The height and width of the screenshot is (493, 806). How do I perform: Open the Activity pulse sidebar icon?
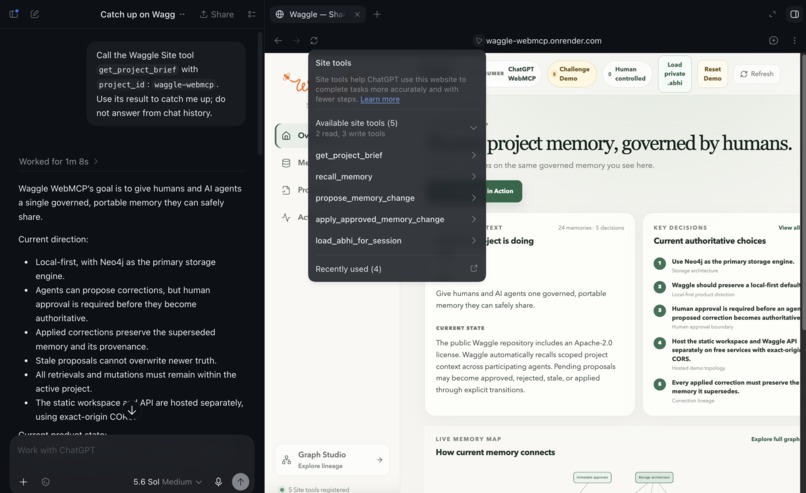point(286,217)
